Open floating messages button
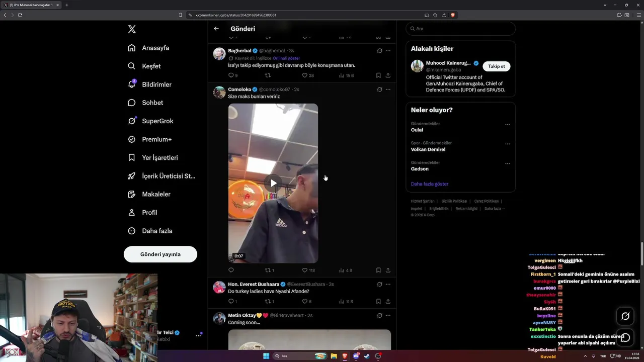Image resolution: width=644 pixels, height=362 pixels. [x=625, y=337]
